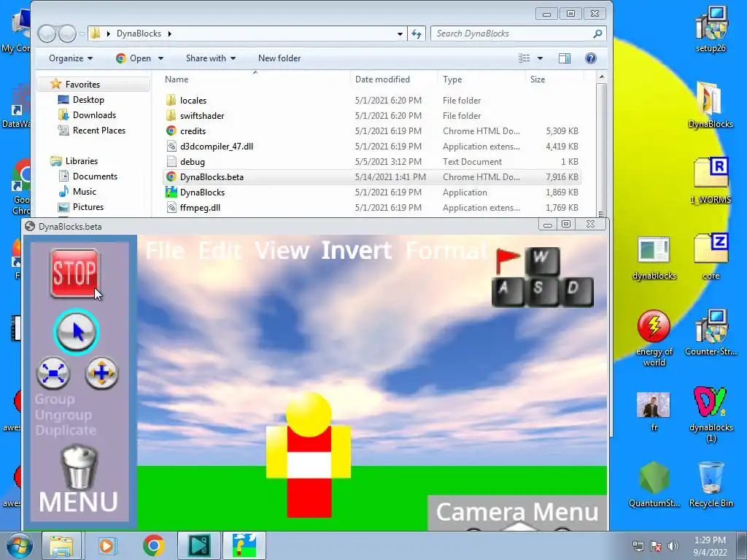
Task: Select Pictures under Libraries
Action: pyautogui.click(x=88, y=206)
